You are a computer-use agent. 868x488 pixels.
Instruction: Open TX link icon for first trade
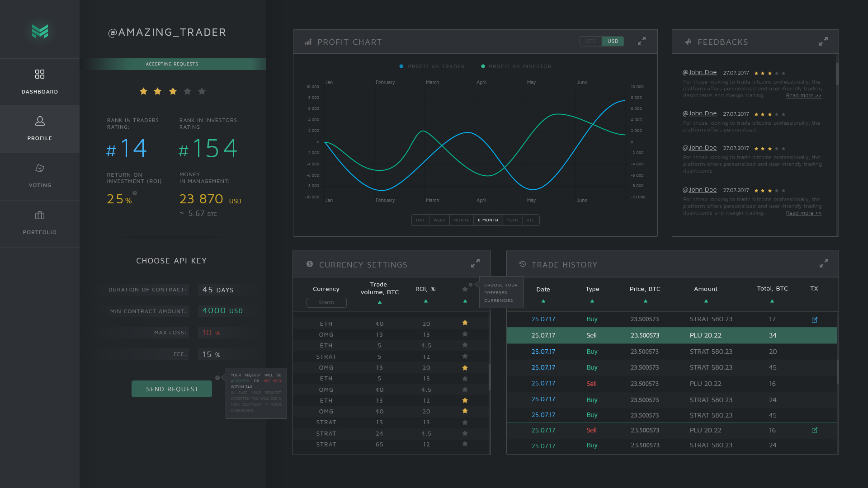814,320
